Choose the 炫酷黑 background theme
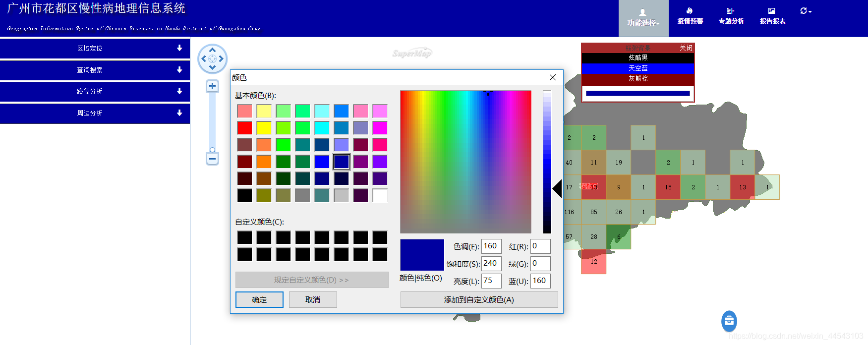868x345 pixels. coord(638,57)
